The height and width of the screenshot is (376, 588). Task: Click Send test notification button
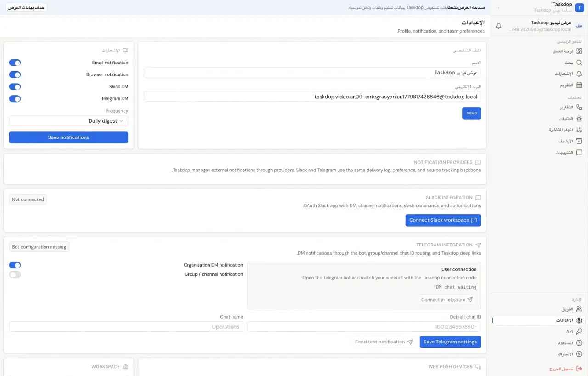click(384, 342)
